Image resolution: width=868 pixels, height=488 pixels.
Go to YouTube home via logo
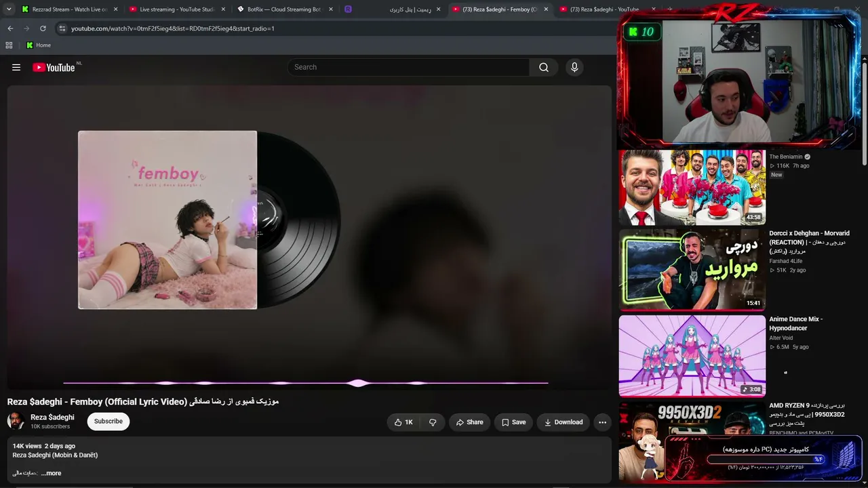pyautogui.click(x=54, y=67)
